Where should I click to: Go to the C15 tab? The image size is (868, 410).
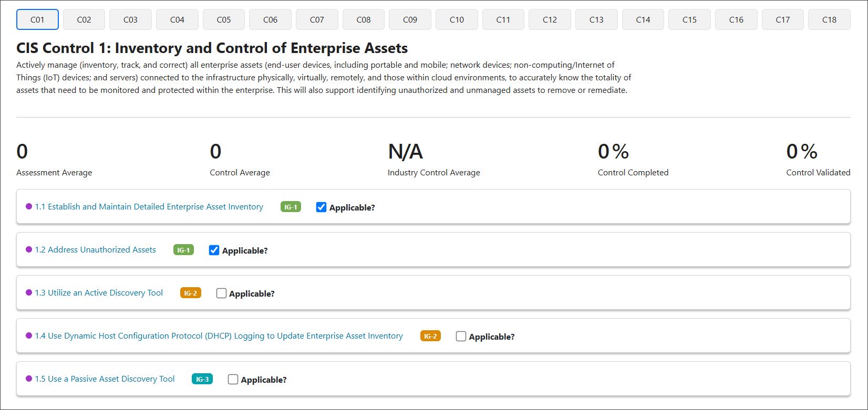[x=689, y=19]
